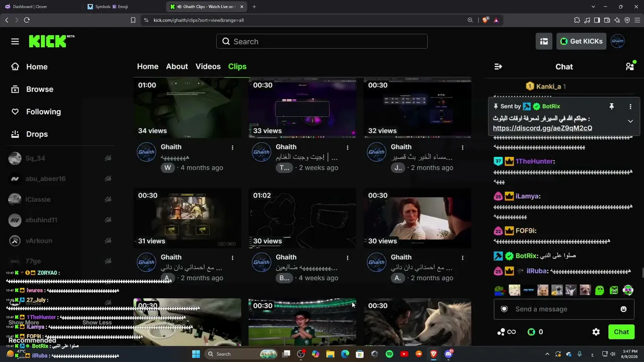Switch to the About tab

pos(177,66)
